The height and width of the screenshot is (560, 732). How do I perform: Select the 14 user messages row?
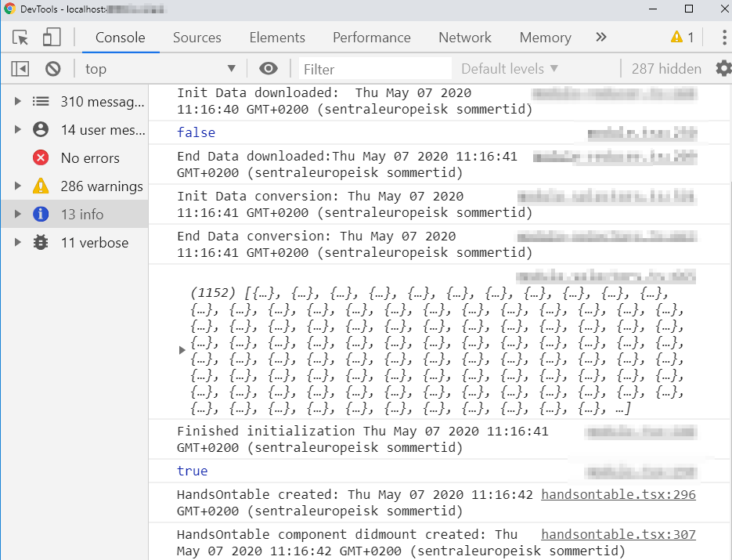74,129
